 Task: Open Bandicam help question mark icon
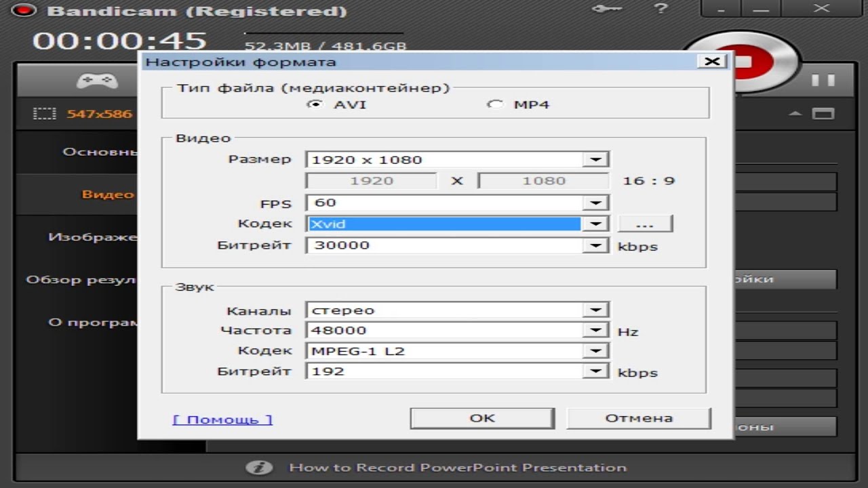pyautogui.click(x=660, y=9)
